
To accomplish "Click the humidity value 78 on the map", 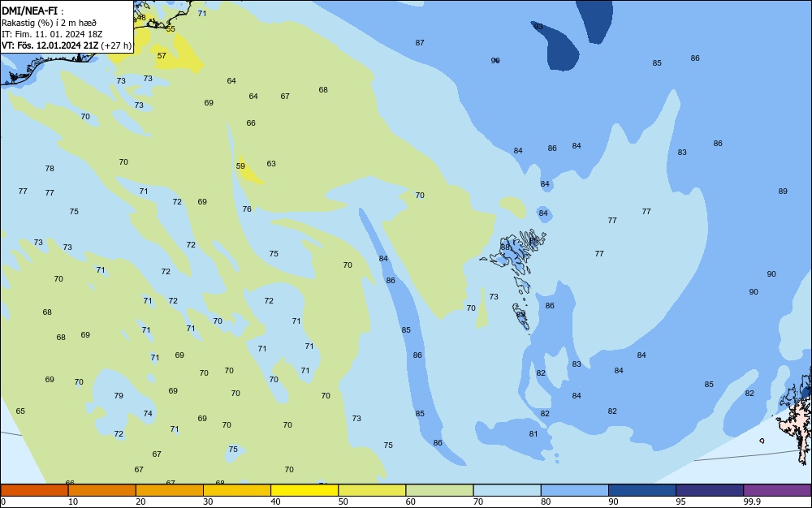I will tap(50, 168).
